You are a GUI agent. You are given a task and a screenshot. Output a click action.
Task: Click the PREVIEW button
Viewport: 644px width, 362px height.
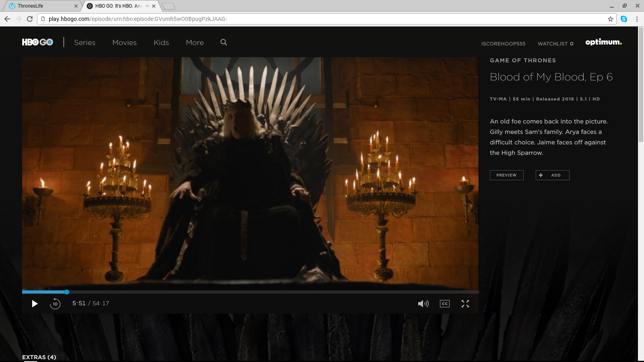tap(506, 175)
